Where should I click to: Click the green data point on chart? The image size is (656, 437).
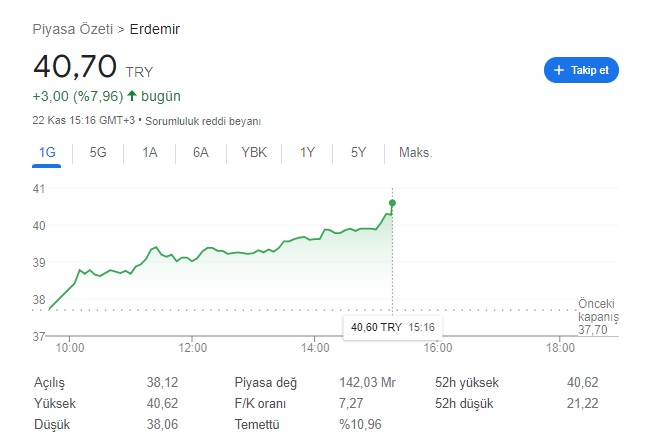392,203
